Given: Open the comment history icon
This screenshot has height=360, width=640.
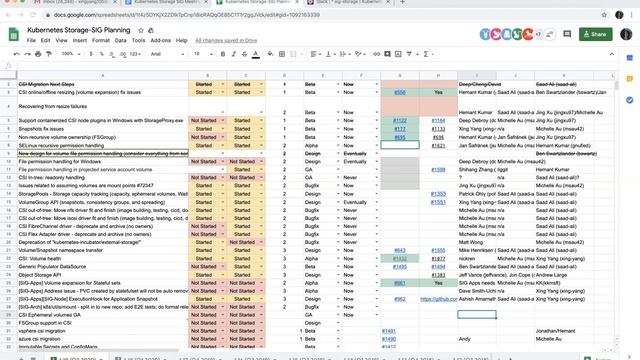Looking at the screenshot, I should tap(567, 34).
